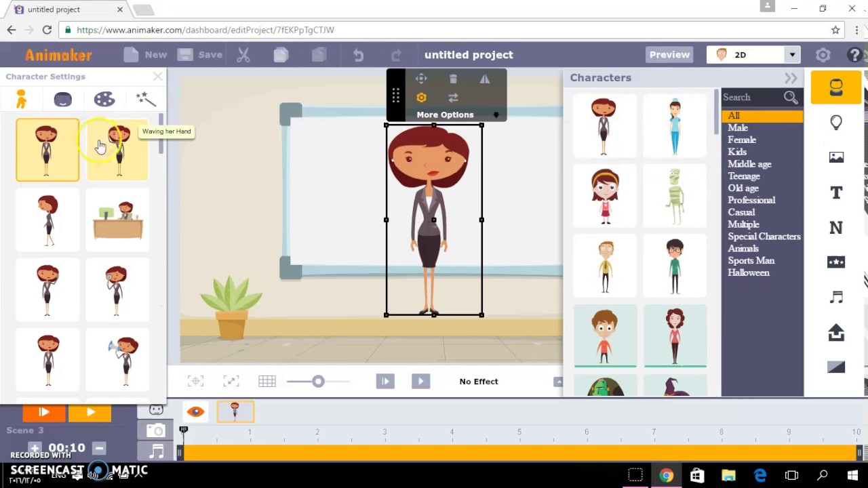Collapse the Characters panel with double chevron
This screenshot has height=488, width=868.
pyautogui.click(x=791, y=78)
